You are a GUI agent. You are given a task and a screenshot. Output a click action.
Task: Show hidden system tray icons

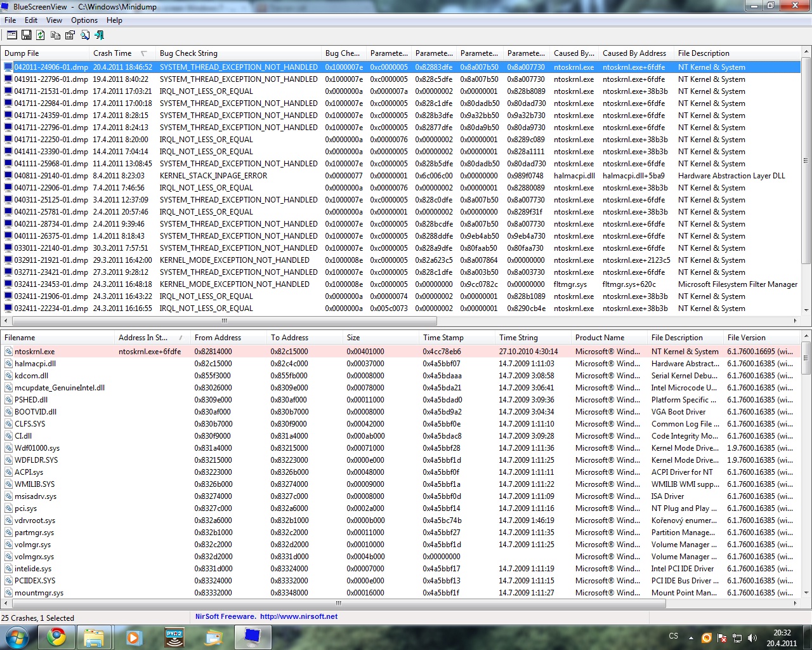[x=691, y=637]
